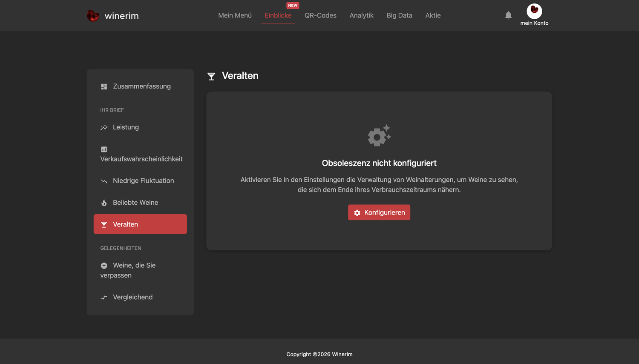
Task: Click the mein Konto avatar icon
Action: click(x=534, y=11)
